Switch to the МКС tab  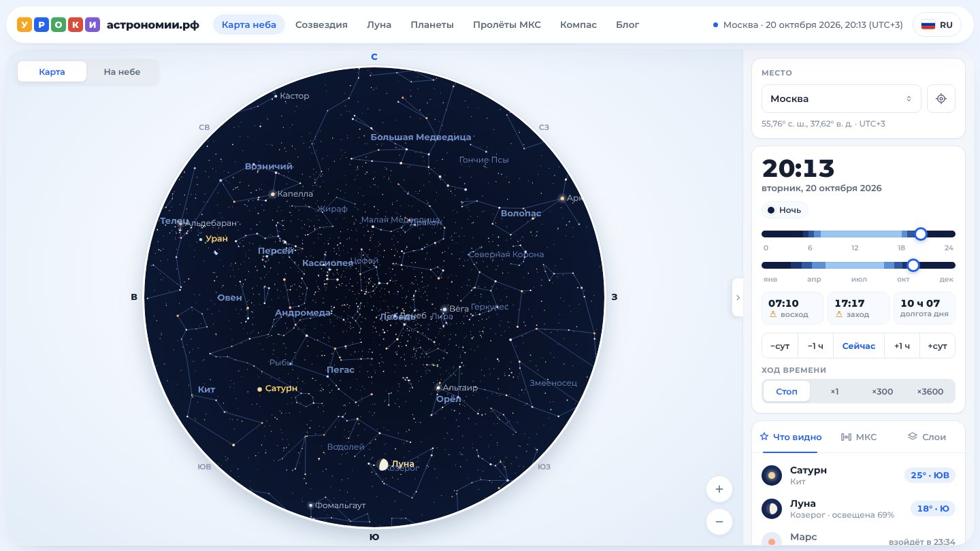coord(859,437)
